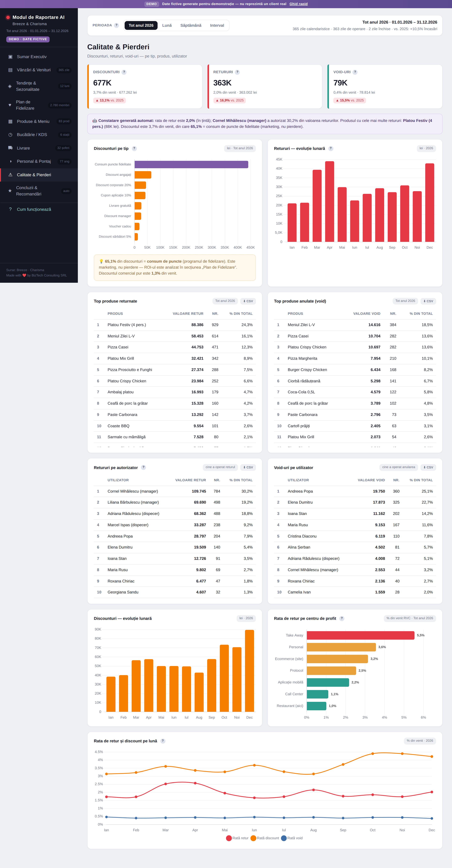Click the 2.780 membri sidebar badge
The image size is (452, 868).
[60, 105]
